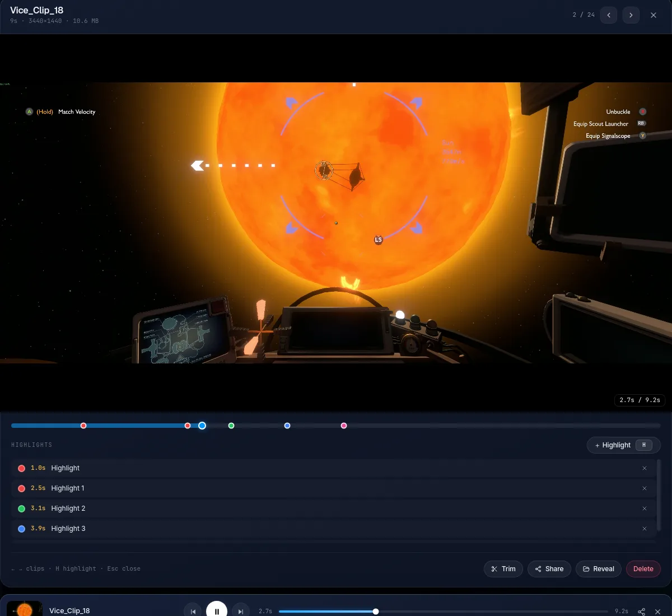The image size is (672, 616).
Task: Share this clip
Action: 549,569
